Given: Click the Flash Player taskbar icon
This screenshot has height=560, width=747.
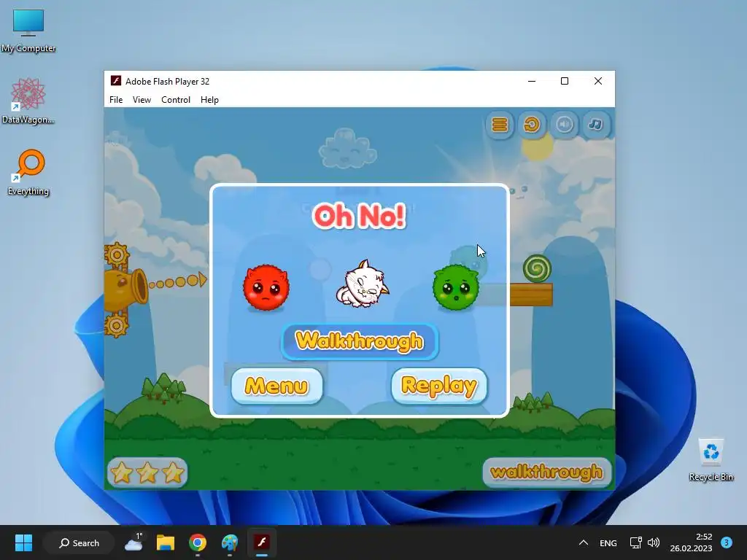Looking at the screenshot, I should (262, 542).
